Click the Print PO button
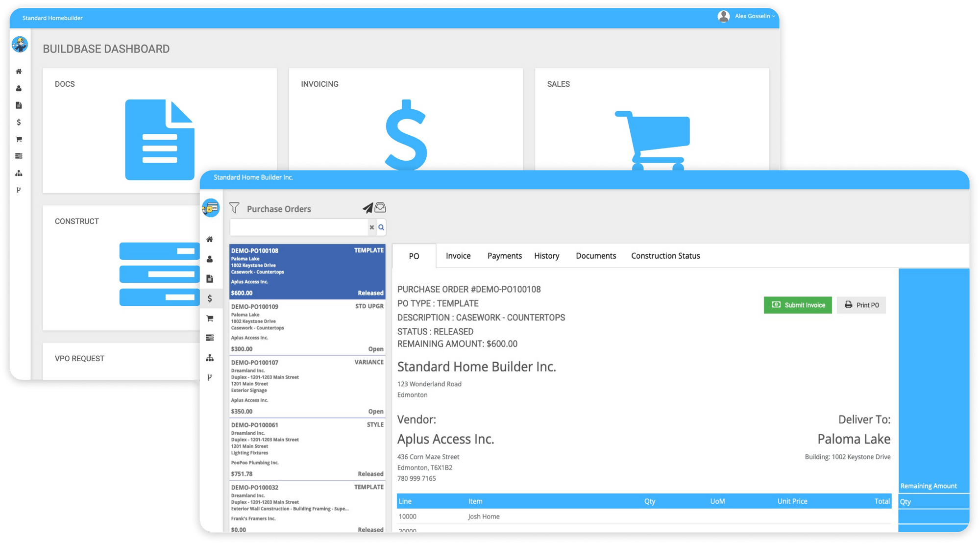Viewport: 980px width, 544px height. [861, 305]
